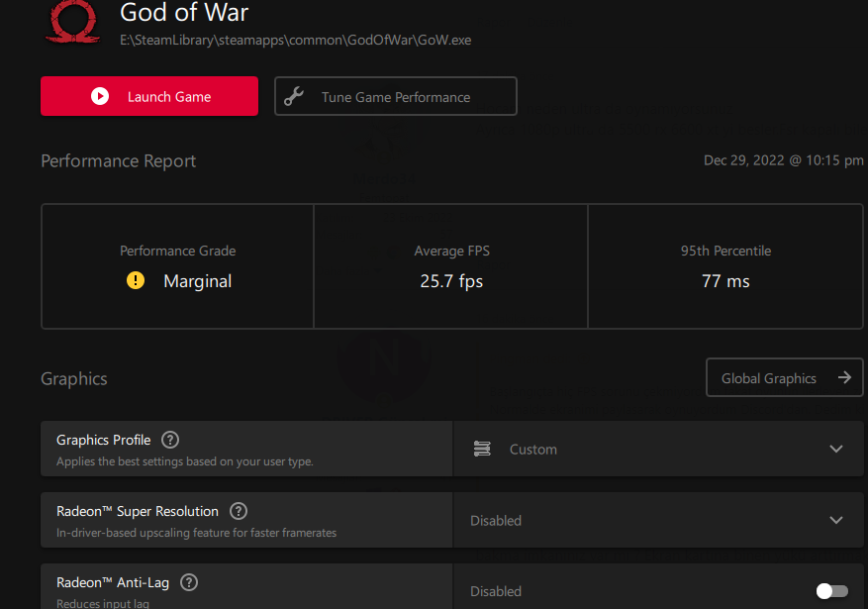Screen dimensions: 868x609
Task: Click the Marginal performance grade text
Action: [x=198, y=281]
